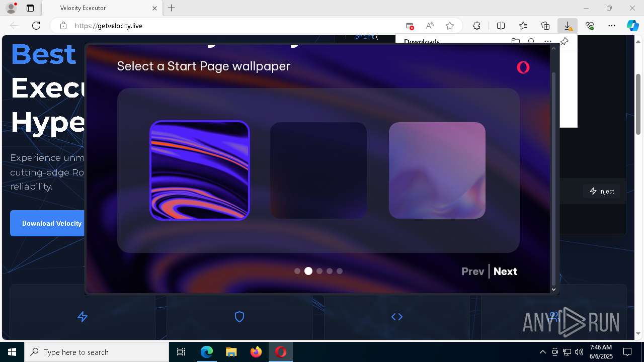Click the code brackets feature icon

click(397, 317)
